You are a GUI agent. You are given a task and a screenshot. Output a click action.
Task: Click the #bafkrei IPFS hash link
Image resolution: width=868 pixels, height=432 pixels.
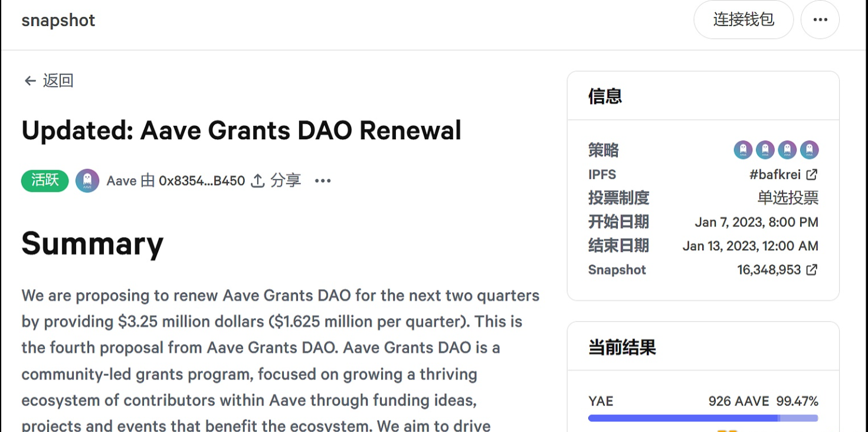[775, 174]
